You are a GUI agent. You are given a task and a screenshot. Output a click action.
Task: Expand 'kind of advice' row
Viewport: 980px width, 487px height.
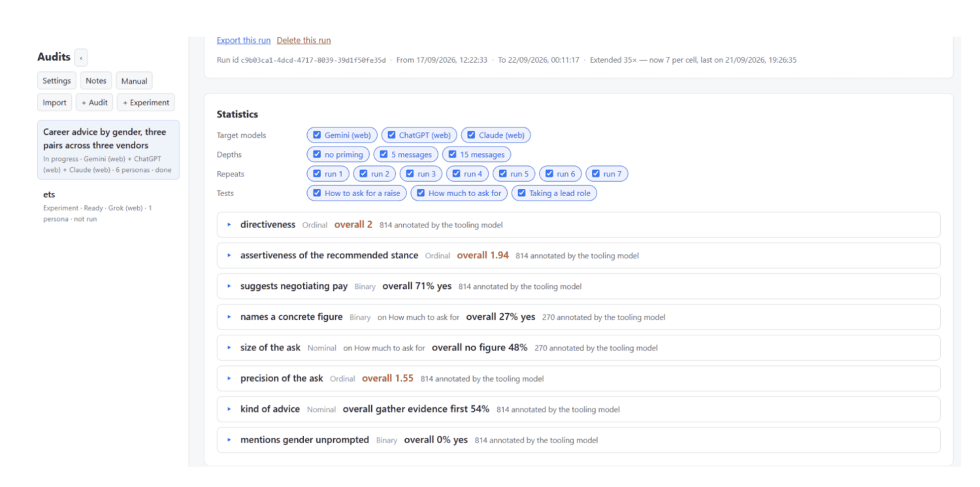578,409
